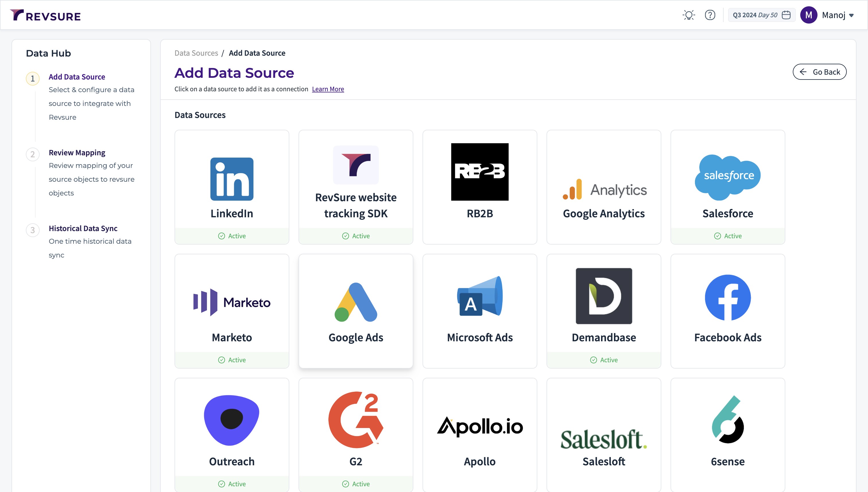Click the lightbulb icon in header

[x=689, y=15]
